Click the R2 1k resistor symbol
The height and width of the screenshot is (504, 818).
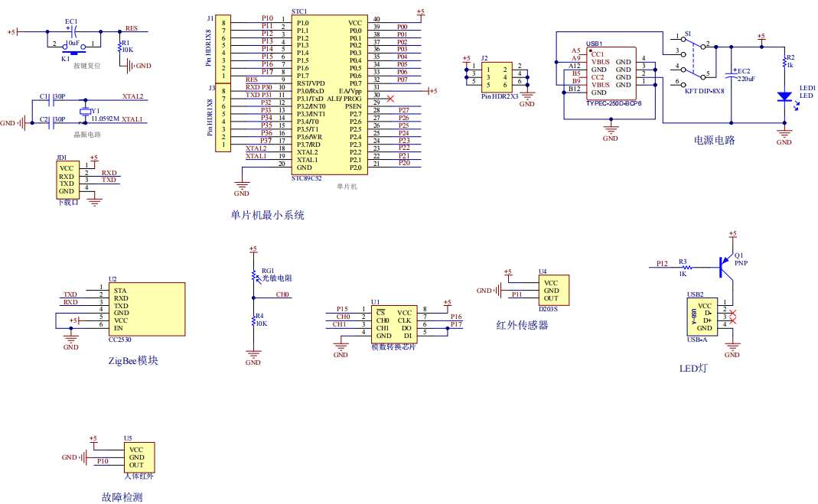pyautogui.click(x=784, y=61)
